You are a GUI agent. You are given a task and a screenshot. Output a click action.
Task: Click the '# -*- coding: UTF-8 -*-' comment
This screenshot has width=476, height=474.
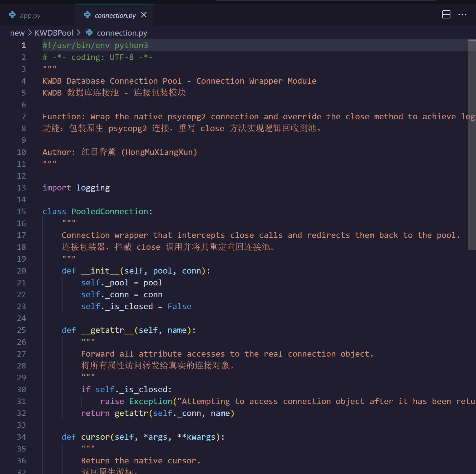point(98,57)
